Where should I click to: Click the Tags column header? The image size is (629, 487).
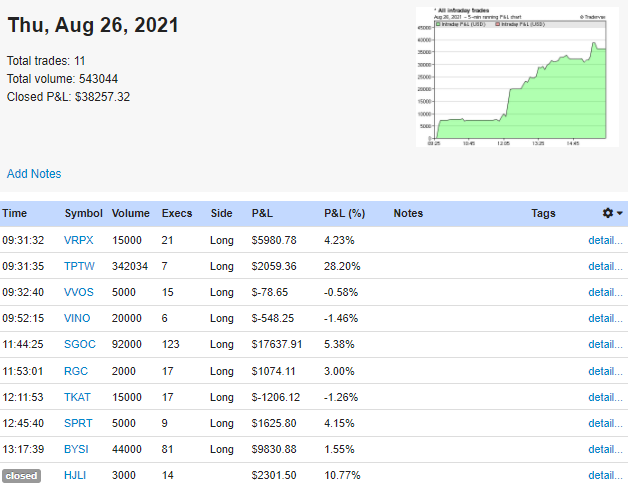543,213
